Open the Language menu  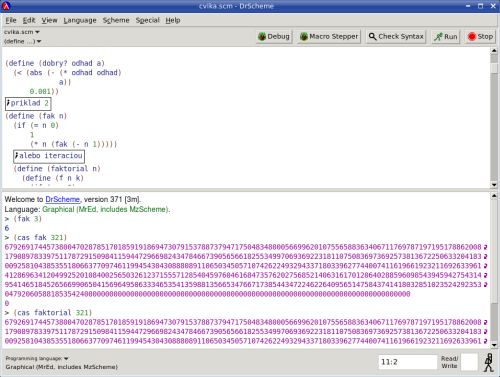click(x=80, y=20)
